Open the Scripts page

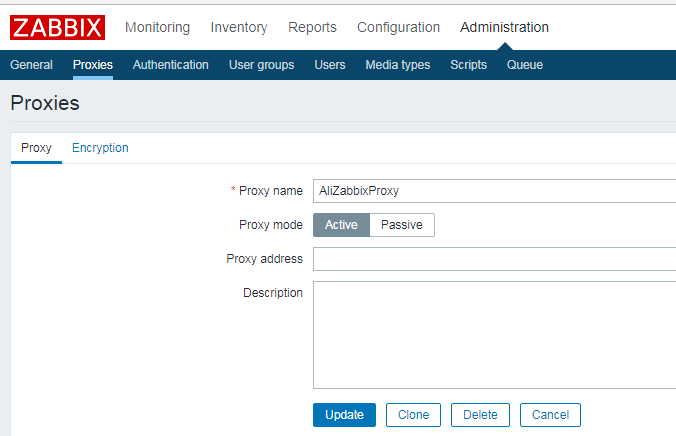tap(468, 65)
